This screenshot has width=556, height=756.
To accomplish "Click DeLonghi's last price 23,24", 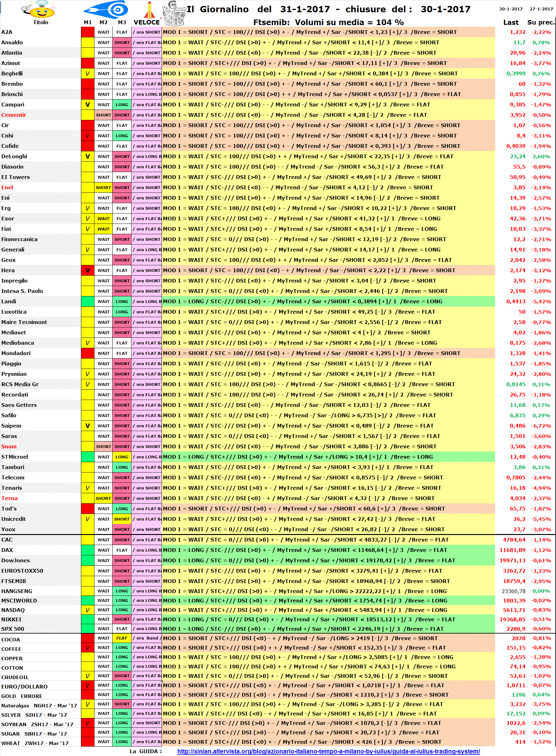I will (x=518, y=156).
